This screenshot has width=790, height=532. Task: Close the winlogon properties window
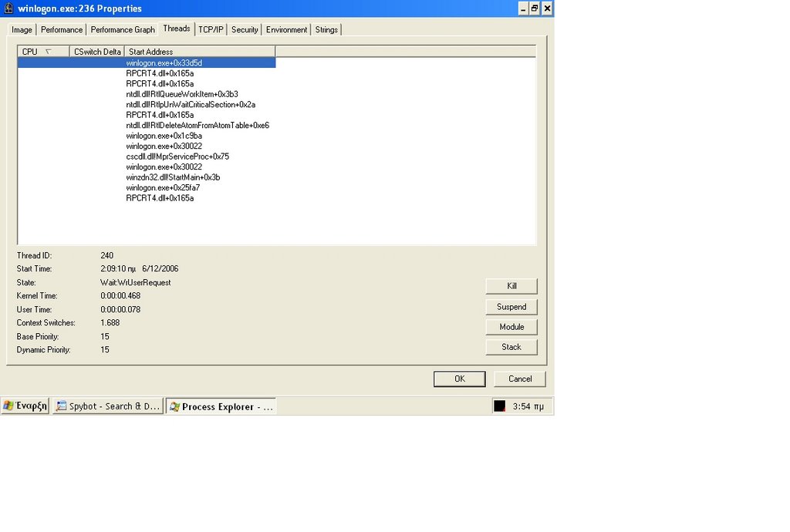[x=547, y=8]
